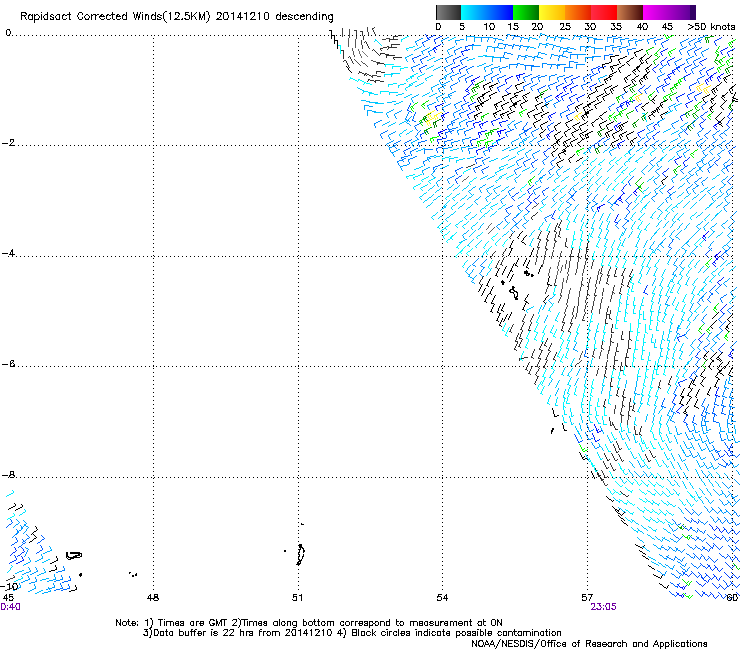Click the island outline just east of longitude 46
The width and height of the screenshot is (740, 650).
[x=74, y=556]
